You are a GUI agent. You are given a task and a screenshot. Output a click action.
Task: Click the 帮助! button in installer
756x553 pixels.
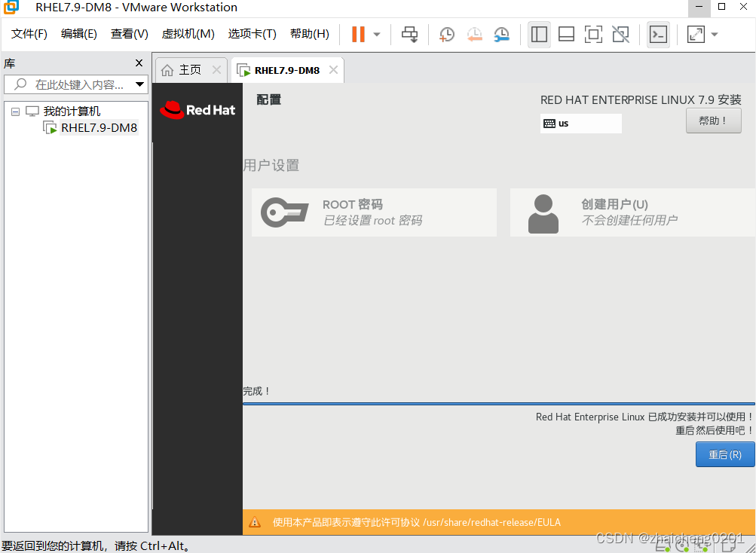(713, 121)
